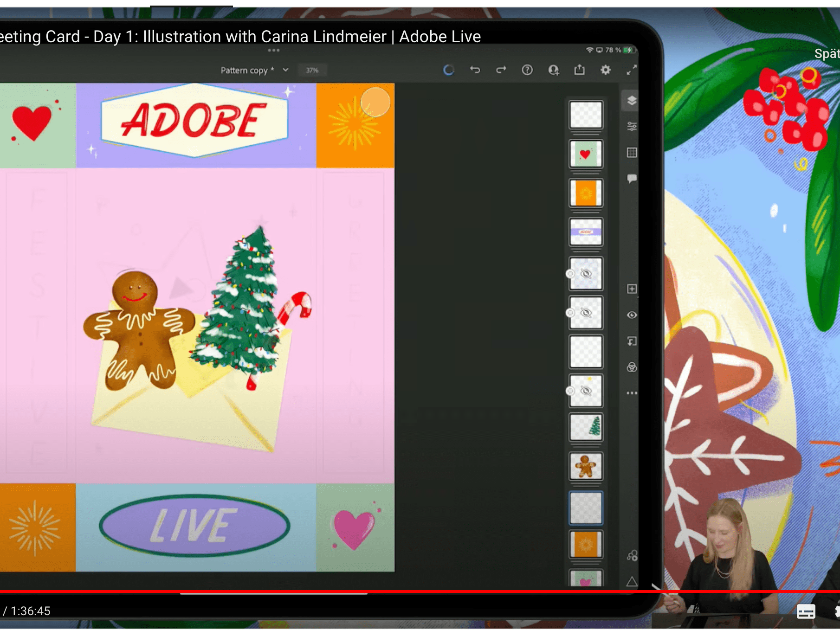840x630 pixels.
Task: Check the 78% battery indicator
Action: (620, 50)
